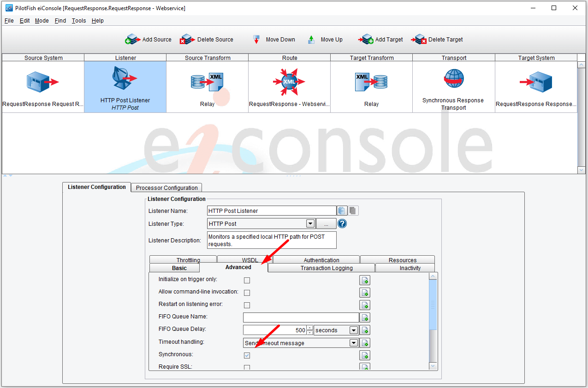Click the Delete Source toolbar button
The image size is (588, 388).
pos(207,40)
